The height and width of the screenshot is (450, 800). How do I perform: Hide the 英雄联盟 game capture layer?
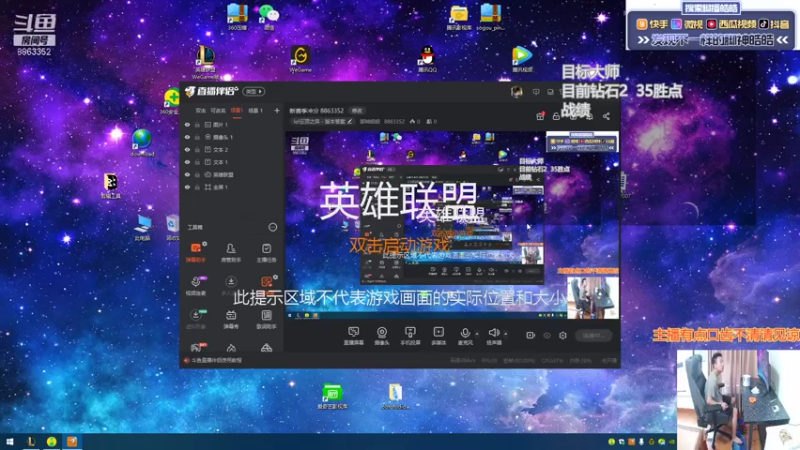[187, 174]
